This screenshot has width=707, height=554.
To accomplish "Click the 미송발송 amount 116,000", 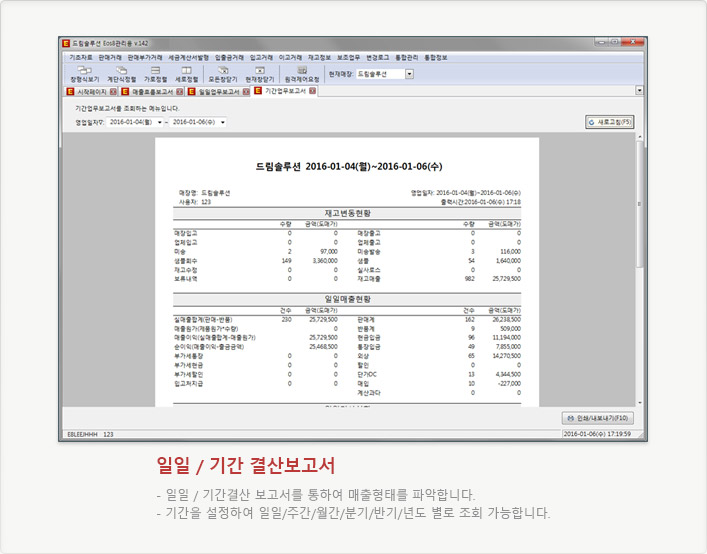I will click(510, 252).
